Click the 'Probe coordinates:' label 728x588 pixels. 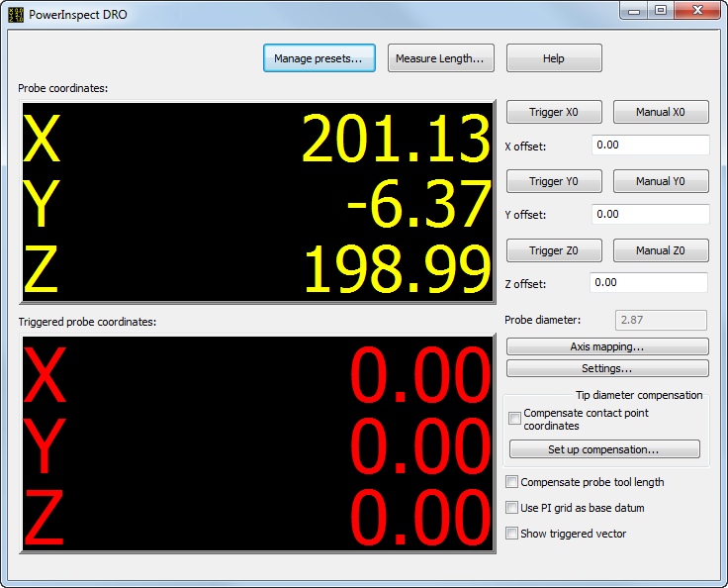[x=62, y=88]
